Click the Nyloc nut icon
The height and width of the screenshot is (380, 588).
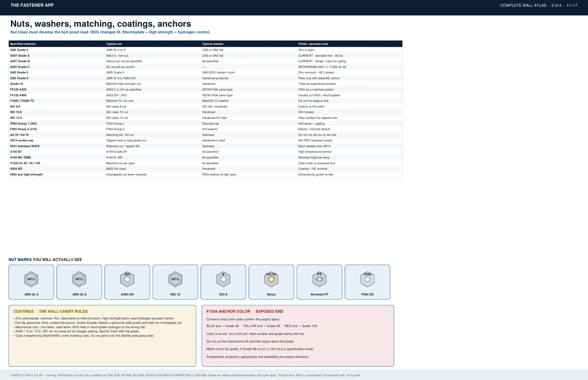271,279
